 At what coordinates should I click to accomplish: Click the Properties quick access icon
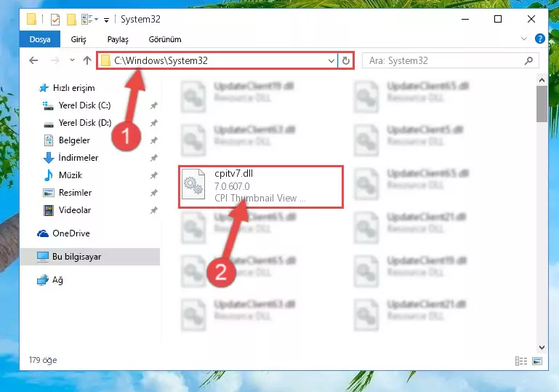[x=55, y=19]
